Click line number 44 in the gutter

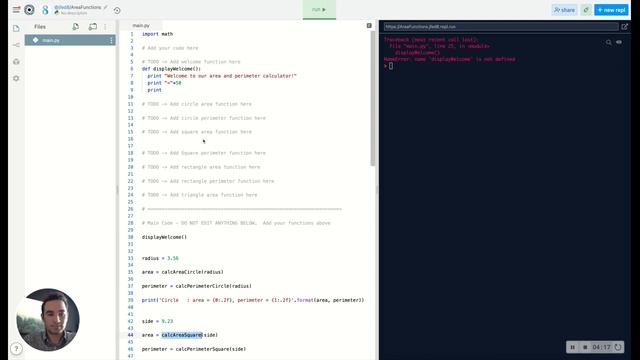click(x=130, y=335)
